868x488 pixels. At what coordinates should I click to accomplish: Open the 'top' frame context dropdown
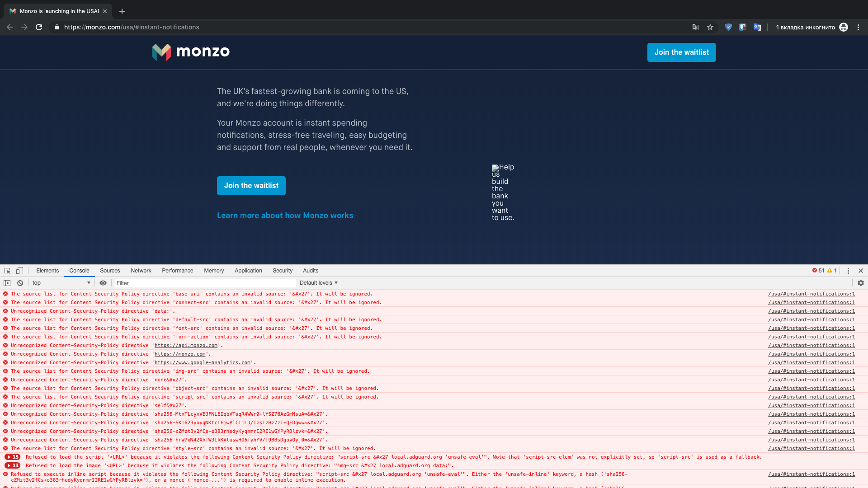point(61,283)
